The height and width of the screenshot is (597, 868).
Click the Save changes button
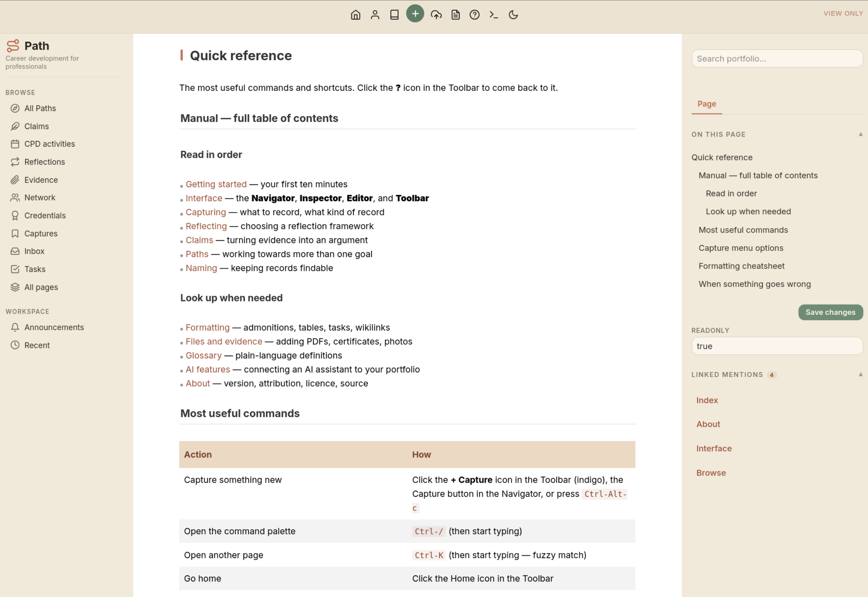830,312
